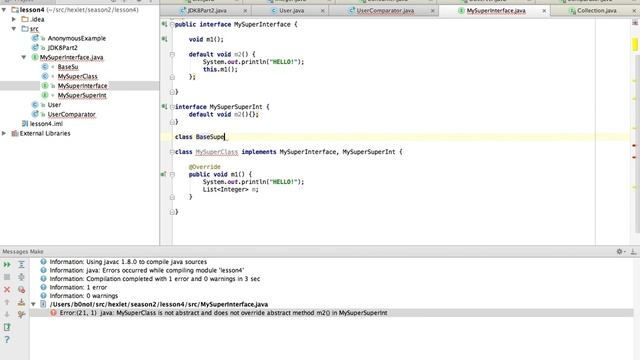Image resolution: width=640 pixels, height=360 pixels.
Task: Rerun Make with green double-arrow icon
Action: coord(7,264)
